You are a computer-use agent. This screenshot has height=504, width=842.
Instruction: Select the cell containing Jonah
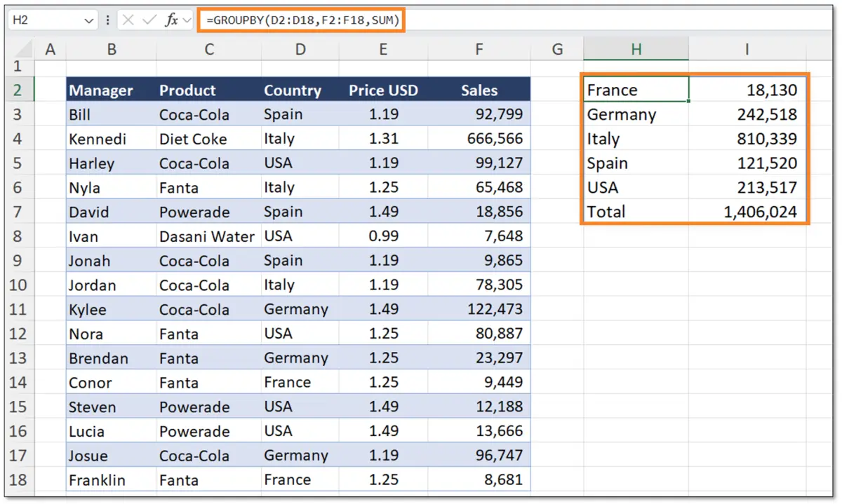111,261
